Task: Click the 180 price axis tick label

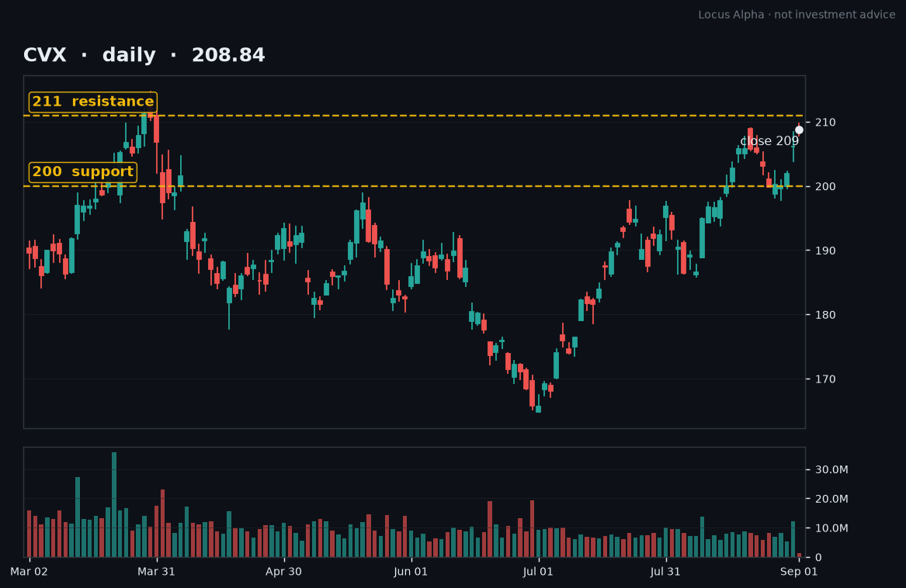Action: pyautogui.click(x=825, y=315)
